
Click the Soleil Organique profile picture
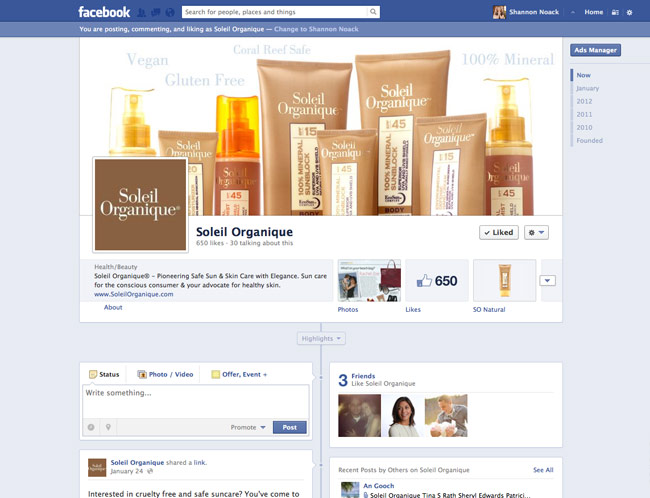[141, 204]
